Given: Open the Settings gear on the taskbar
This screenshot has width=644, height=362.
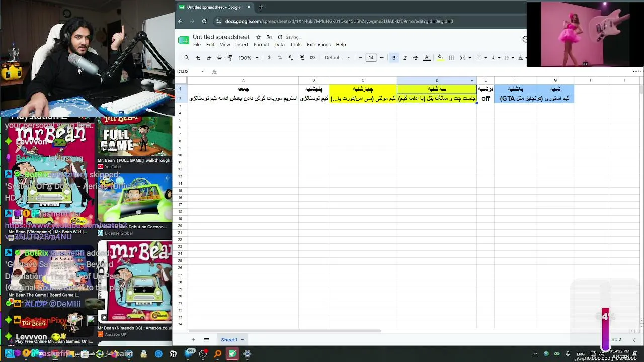Looking at the screenshot, I should click(247, 354).
